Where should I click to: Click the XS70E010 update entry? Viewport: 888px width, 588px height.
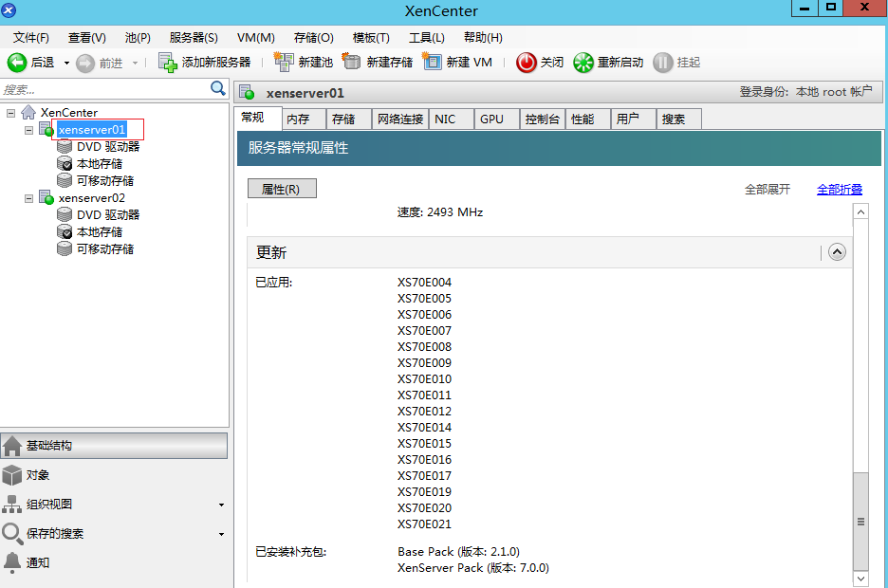[424, 379]
